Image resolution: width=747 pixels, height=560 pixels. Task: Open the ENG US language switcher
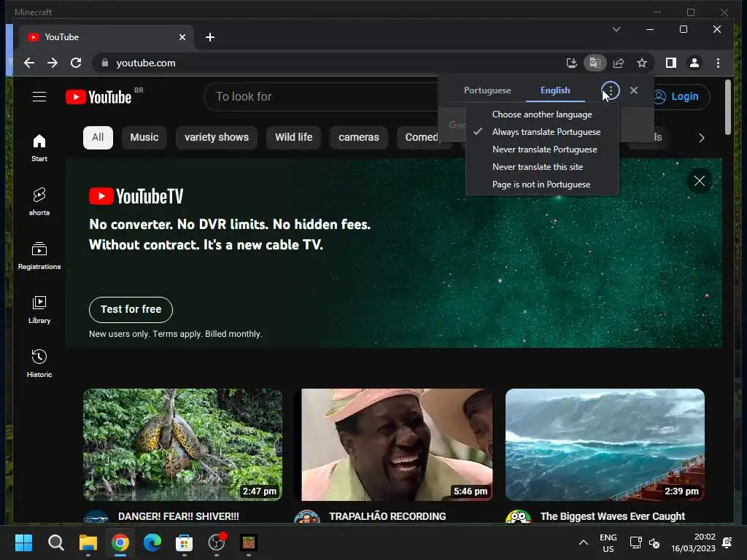click(608, 542)
